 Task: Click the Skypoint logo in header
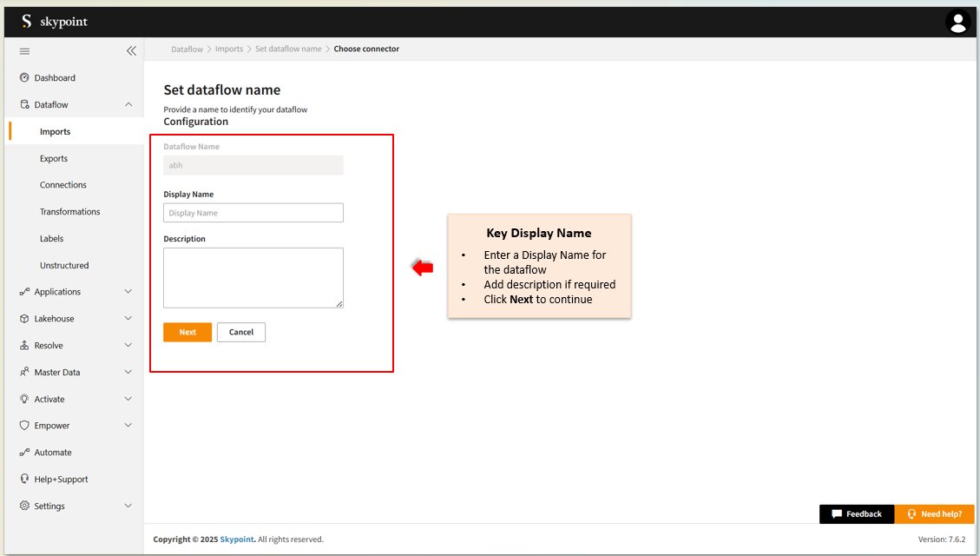pyautogui.click(x=55, y=22)
